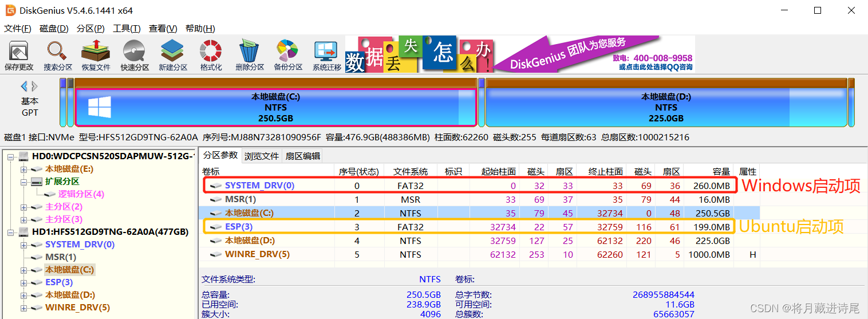Collapse the HD1 disk tree node
Screen dimensions: 868x319
coord(11,232)
